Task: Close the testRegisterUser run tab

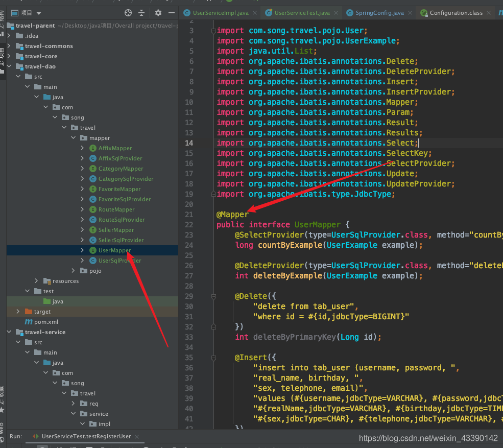Action: [137, 436]
